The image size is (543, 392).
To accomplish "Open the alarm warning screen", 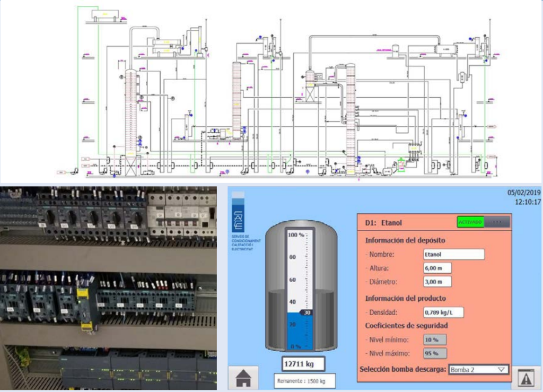I will pos(526,377).
